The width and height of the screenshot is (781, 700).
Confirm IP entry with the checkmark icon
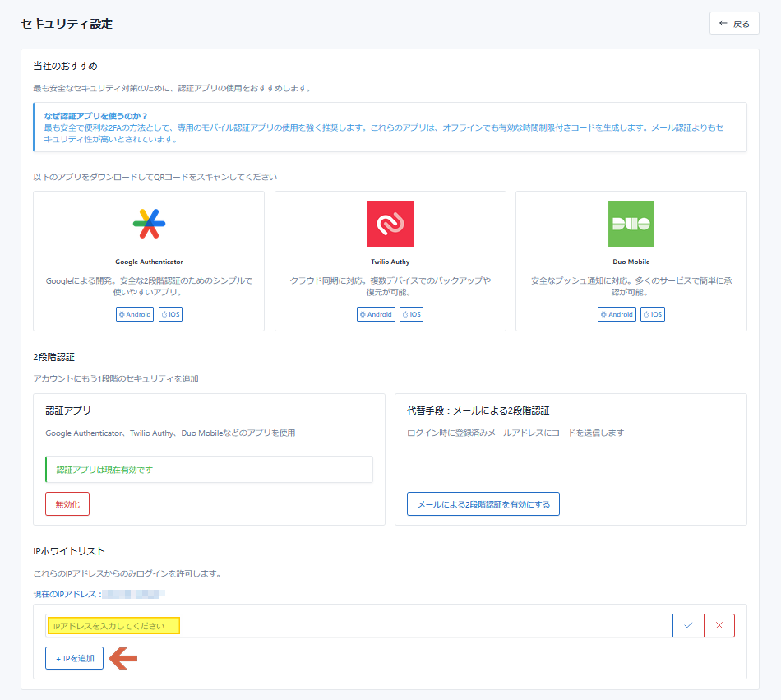tap(688, 626)
